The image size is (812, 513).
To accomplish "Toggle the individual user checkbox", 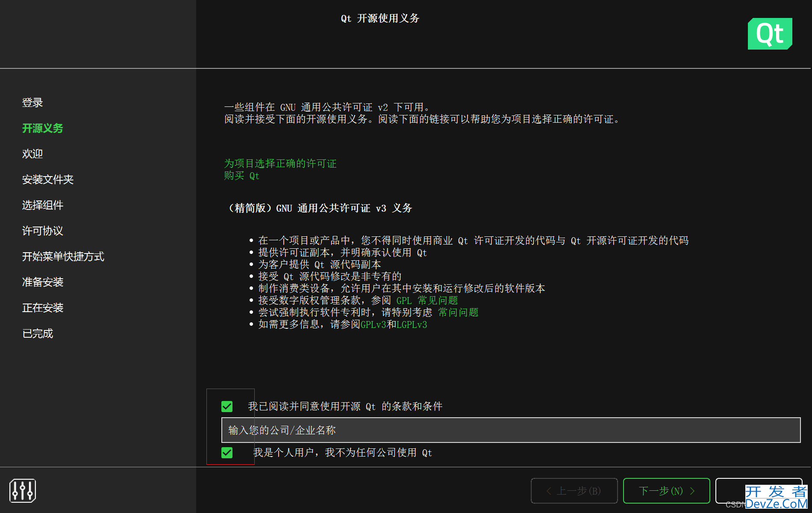I will [x=227, y=452].
